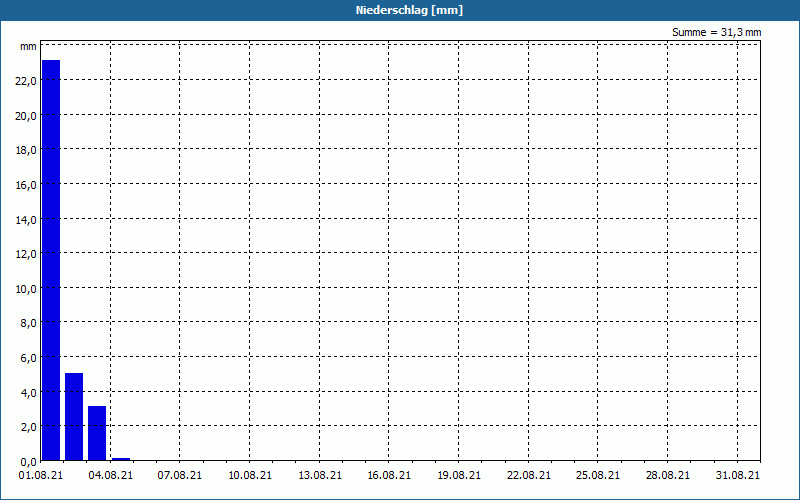Viewport: 800px width, 500px height.
Task: Click the mm unit label on y-axis
Action: tap(29, 47)
